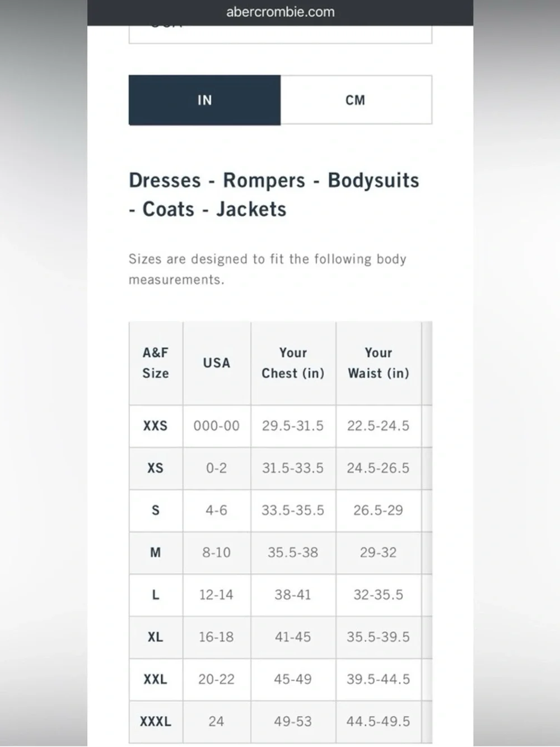This screenshot has width=560, height=747.
Task: Tap the 33.5-35.5 chest measurement cell
Action: 293,511
